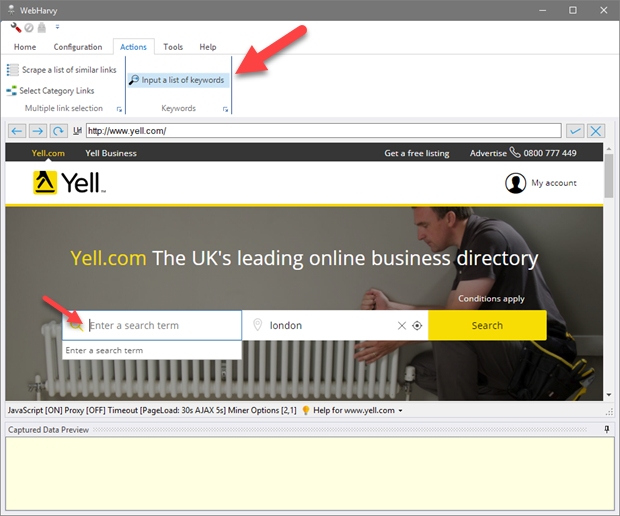Click the Yell logo on the webpage
This screenshot has height=516, width=620.
69,182
